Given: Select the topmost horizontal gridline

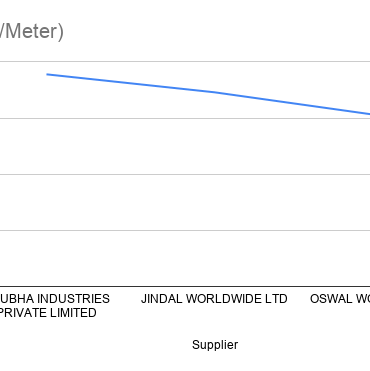Looking at the screenshot, I should tap(185, 62).
